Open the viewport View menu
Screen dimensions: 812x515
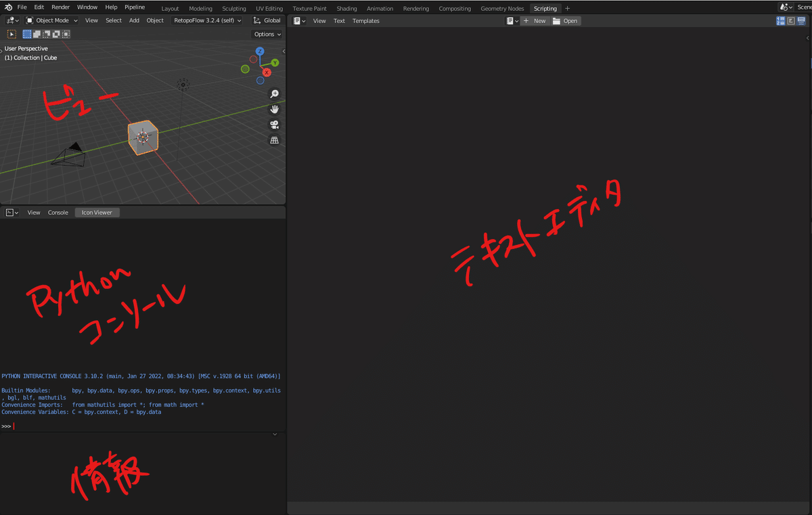pyautogui.click(x=91, y=20)
